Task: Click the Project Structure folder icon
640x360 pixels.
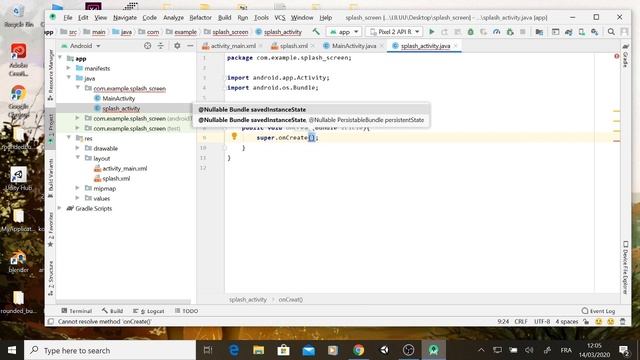Action: click(x=539, y=31)
